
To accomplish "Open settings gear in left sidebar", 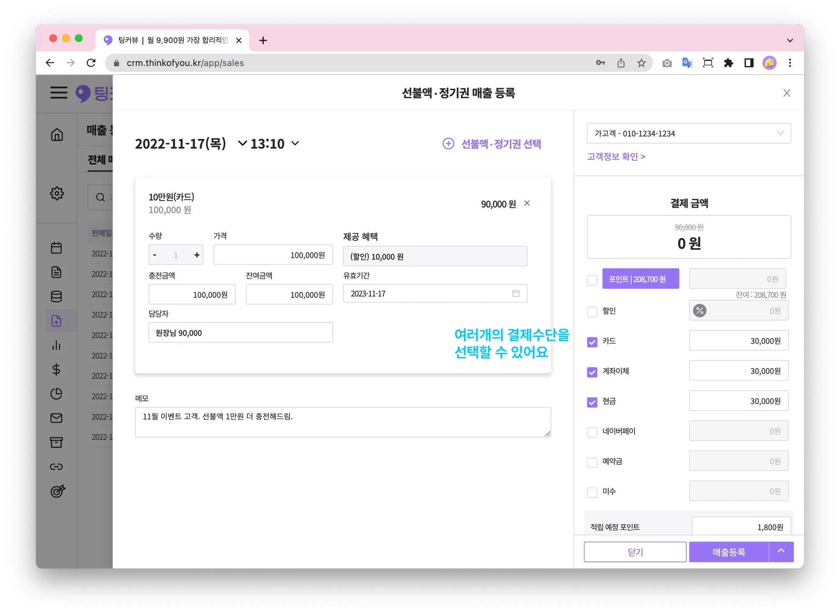I will (x=57, y=193).
